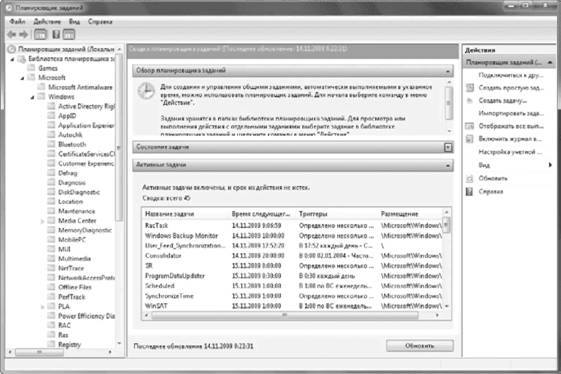The image size is (561, 374).
Task: Select the Consolidator task row
Action: click(x=293, y=256)
